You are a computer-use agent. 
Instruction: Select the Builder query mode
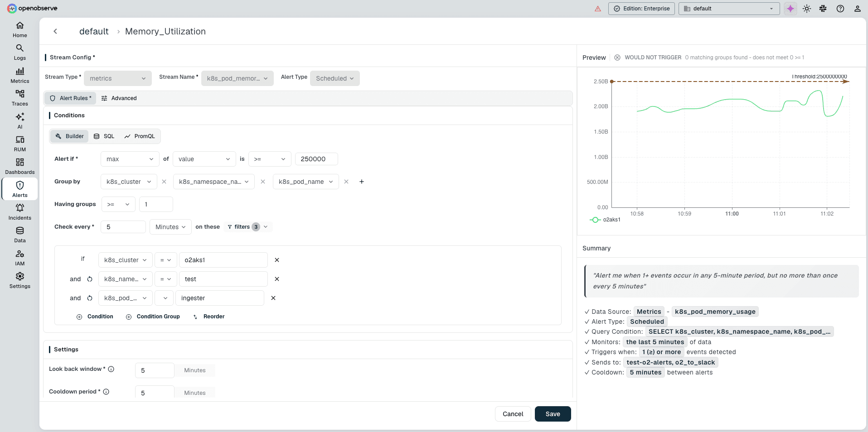[x=69, y=136]
